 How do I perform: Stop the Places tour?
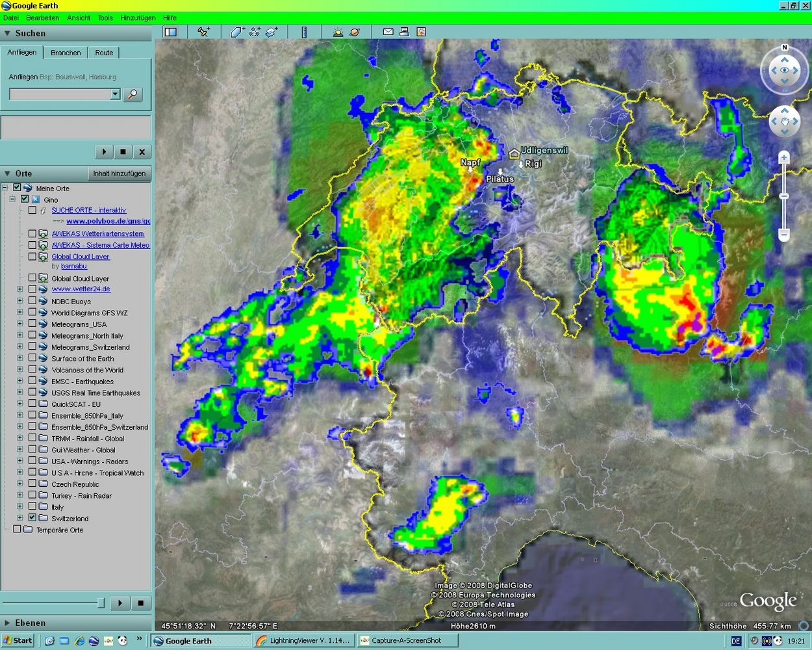point(140,603)
